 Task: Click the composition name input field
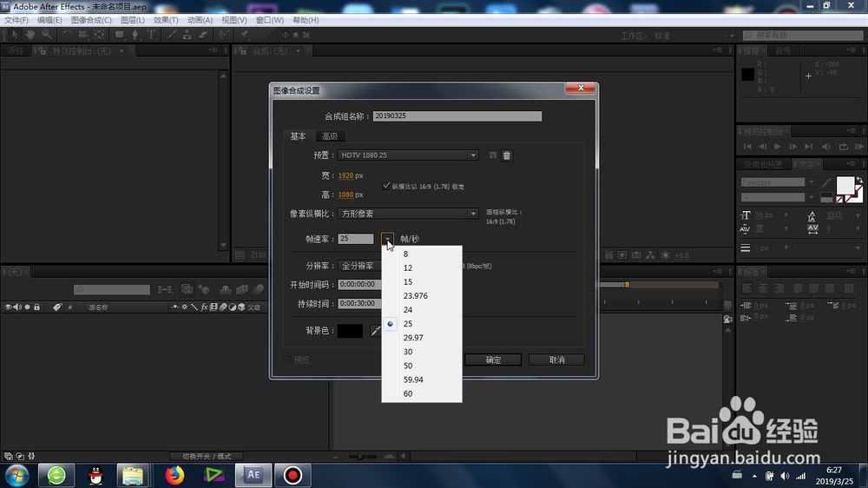pyautogui.click(x=457, y=115)
